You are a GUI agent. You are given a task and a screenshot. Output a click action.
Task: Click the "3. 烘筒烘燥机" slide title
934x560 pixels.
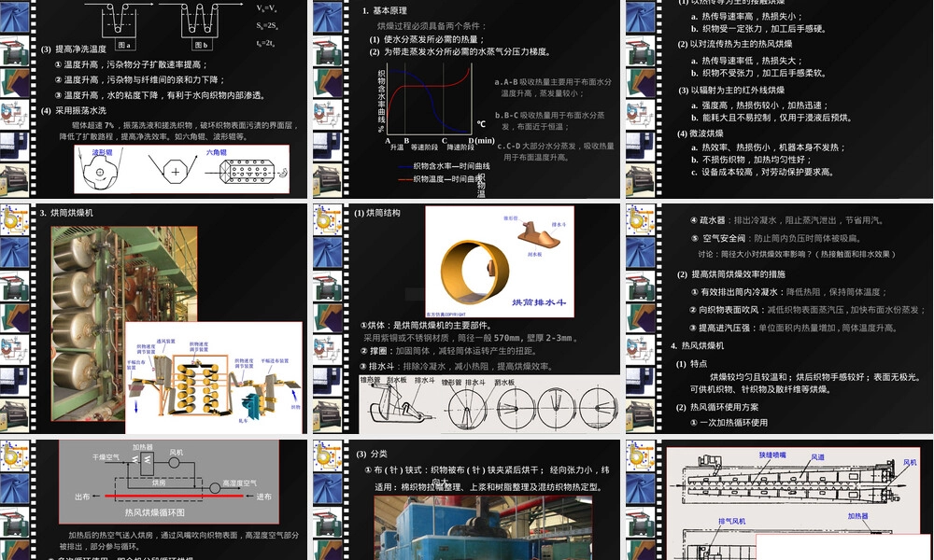[66, 213]
